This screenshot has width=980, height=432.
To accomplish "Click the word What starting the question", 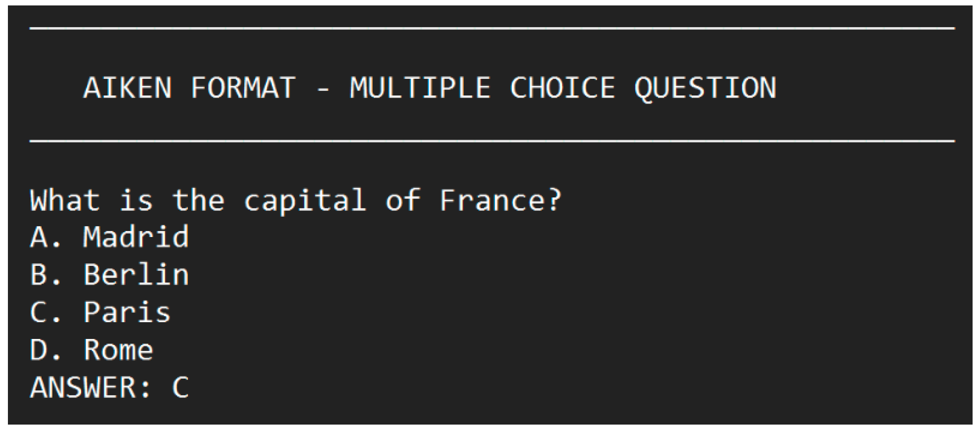I will tap(65, 200).
